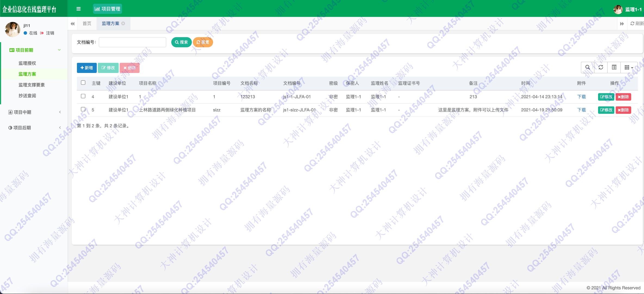
Task: Click the 项目名称 column header
Action: pyautogui.click(x=148, y=83)
